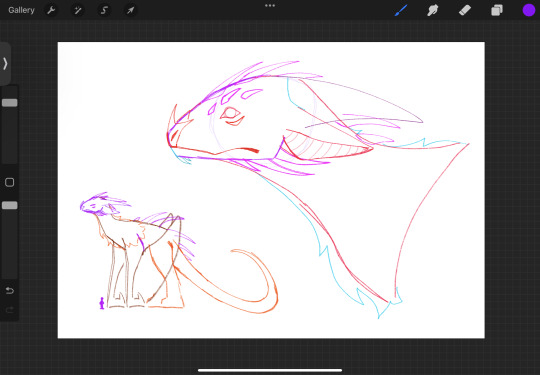Tap the small purple human figure
Image resolution: width=540 pixels, height=375 pixels.
(x=102, y=303)
